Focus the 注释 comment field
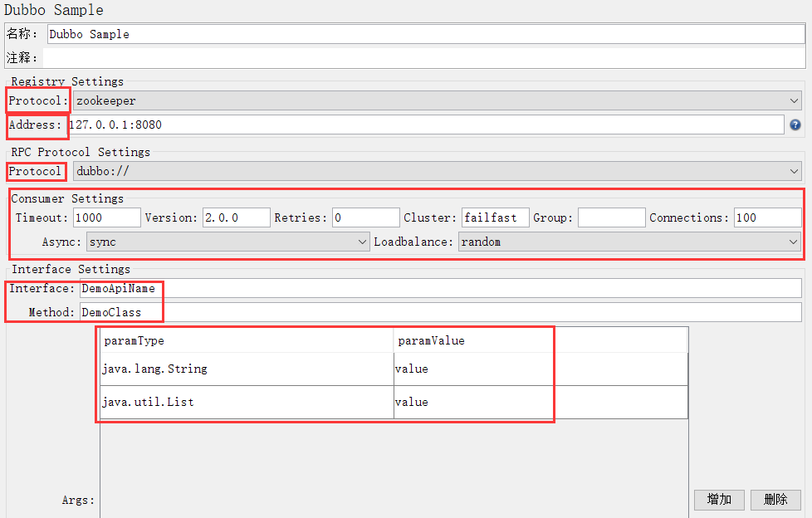The image size is (812, 518). [423, 57]
